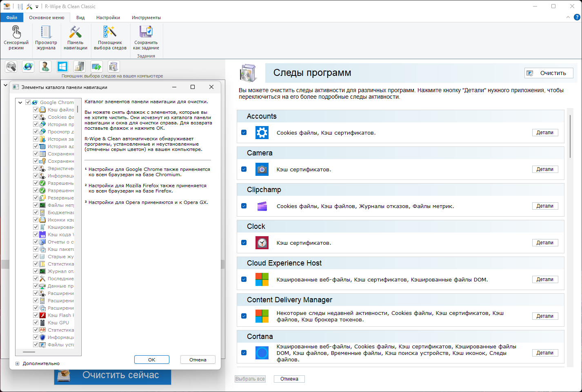Viewport: 582px width, 392px height.
Task: Click the blue help question mark icon
Action: click(577, 17)
